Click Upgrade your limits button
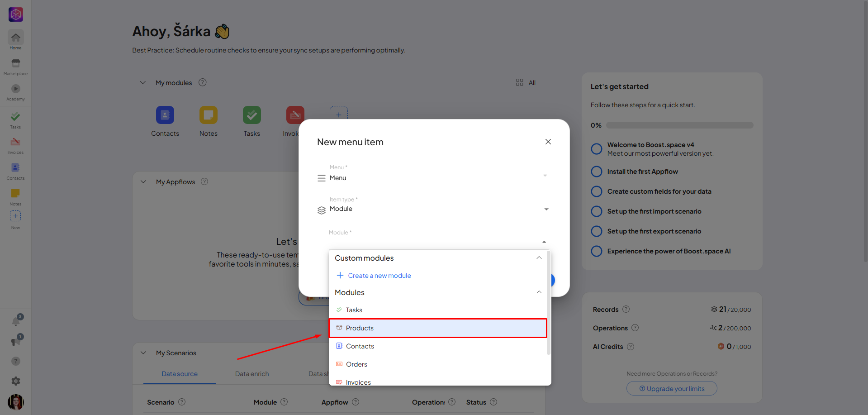The width and height of the screenshot is (868, 415). 672,388
